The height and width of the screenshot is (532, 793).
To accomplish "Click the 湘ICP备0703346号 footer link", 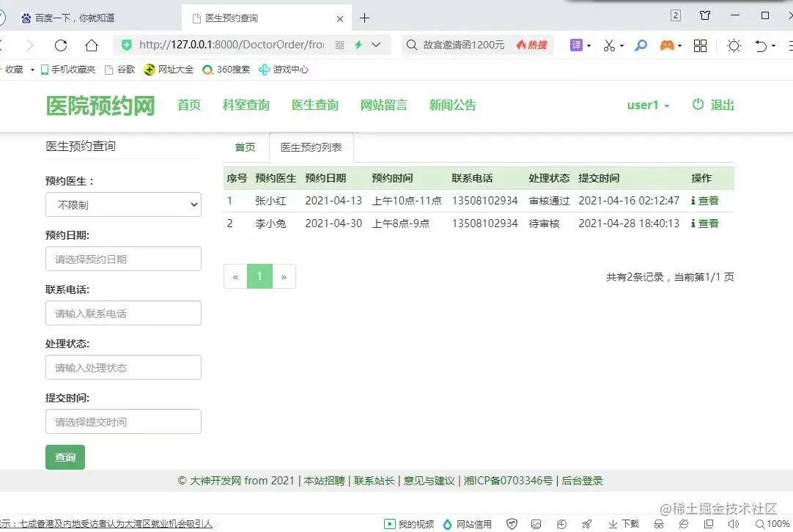I will tap(509, 481).
